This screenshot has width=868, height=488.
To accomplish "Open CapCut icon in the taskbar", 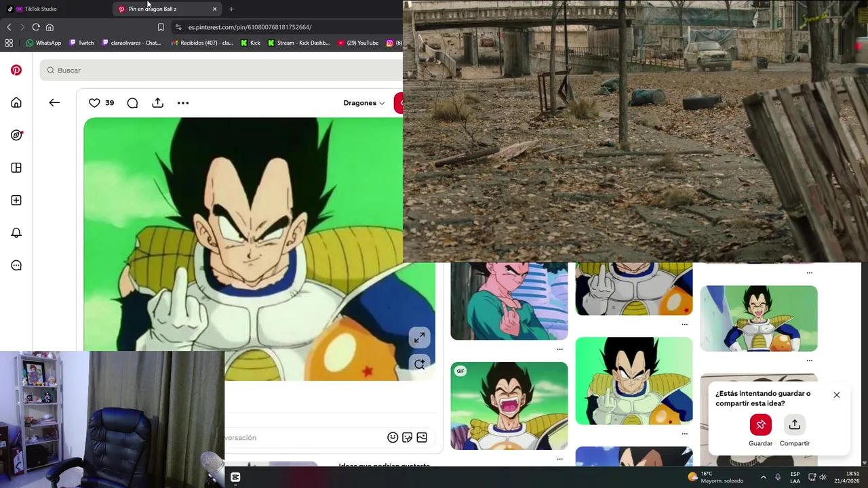I will (235, 477).
